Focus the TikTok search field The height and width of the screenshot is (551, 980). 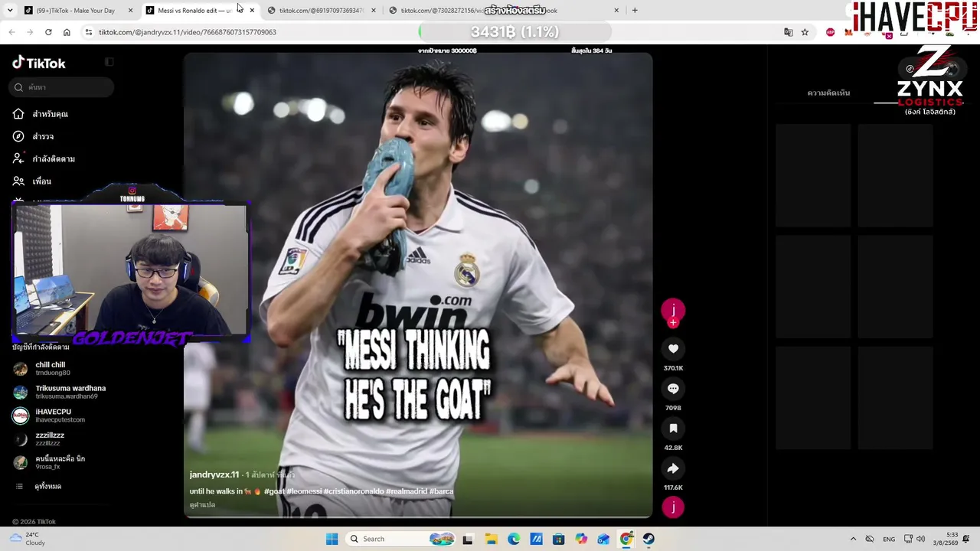tap(62, 87)
